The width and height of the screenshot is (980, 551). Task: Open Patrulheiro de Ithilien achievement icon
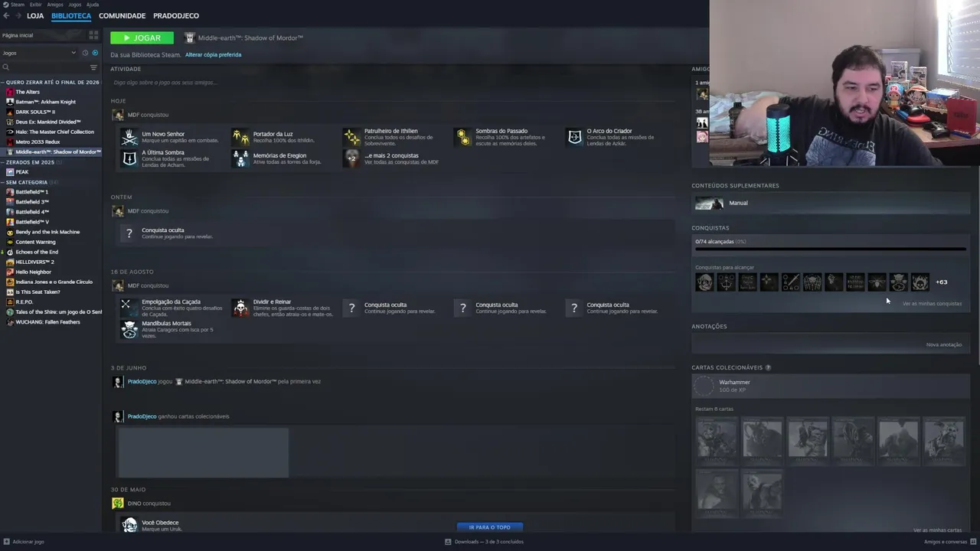click(352, 137)
